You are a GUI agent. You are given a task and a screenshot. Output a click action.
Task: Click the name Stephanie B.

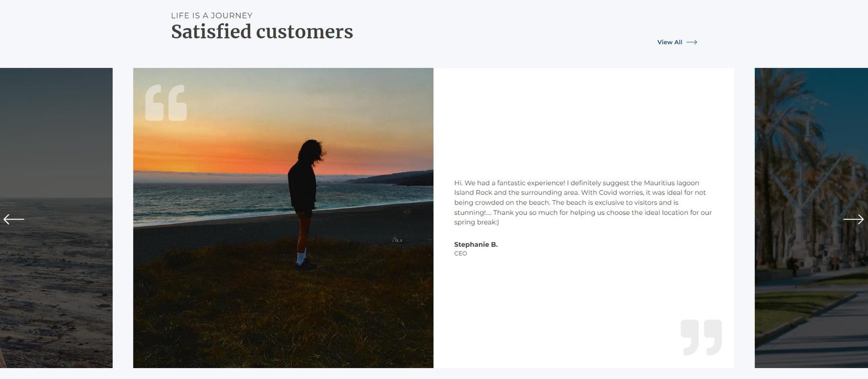click(x=476, y=245)
